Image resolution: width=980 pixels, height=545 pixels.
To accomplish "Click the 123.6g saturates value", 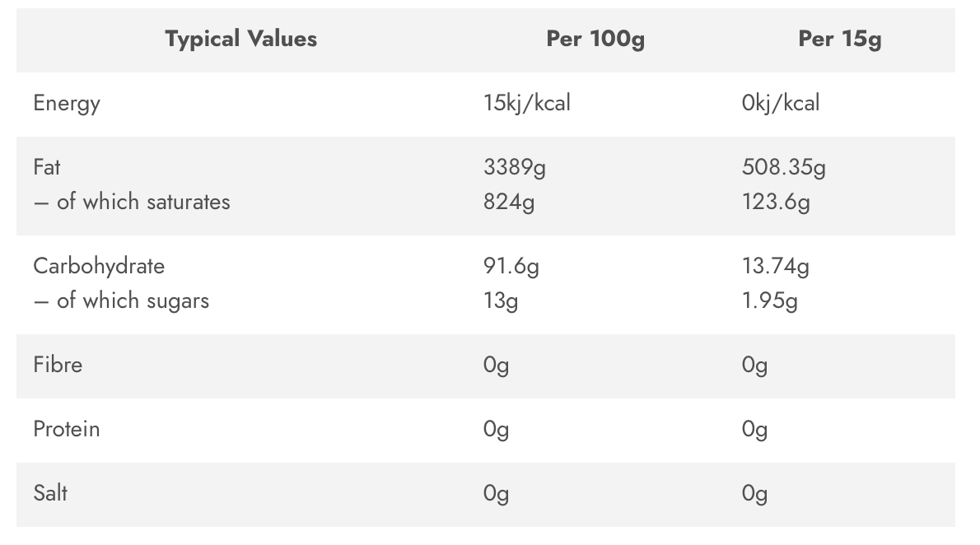I will pos(776,203).
